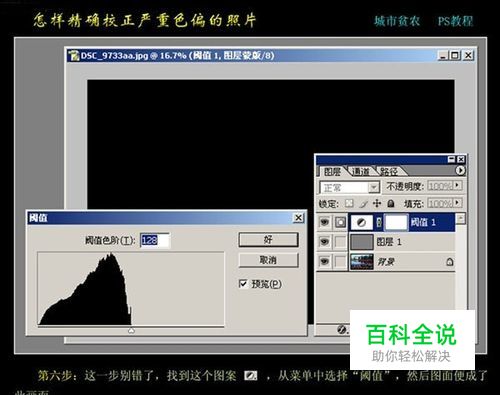Toggle visibility of the 背景 layer
Image resolution: width=500 pixels, height=395 pixels.
(x=324, y=262)
